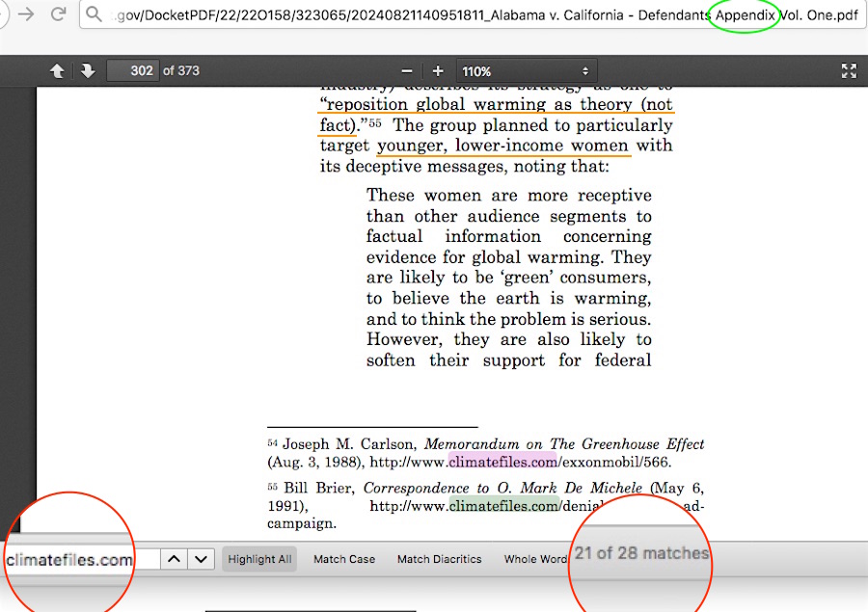The height and width of the screenshot is (612, 868).
Task: Reload the current browser page
Action: pyautogui.click(x=58, y=14)
